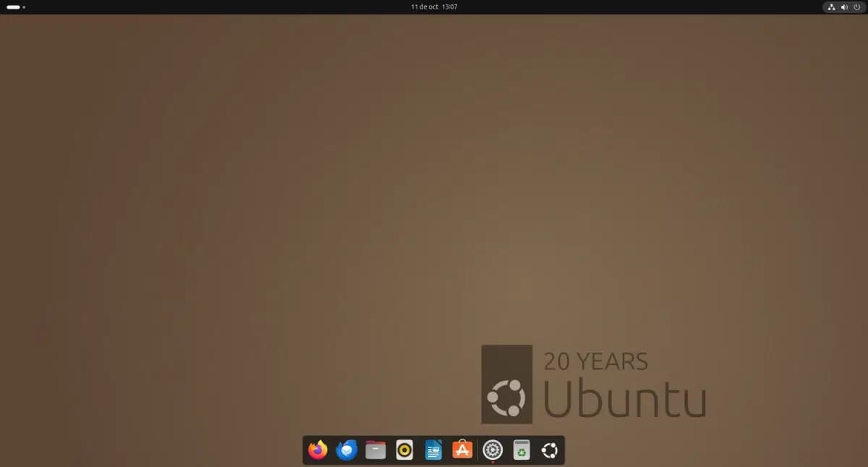Open the calendar from the 13:07 clock

(x=449, y=7)
